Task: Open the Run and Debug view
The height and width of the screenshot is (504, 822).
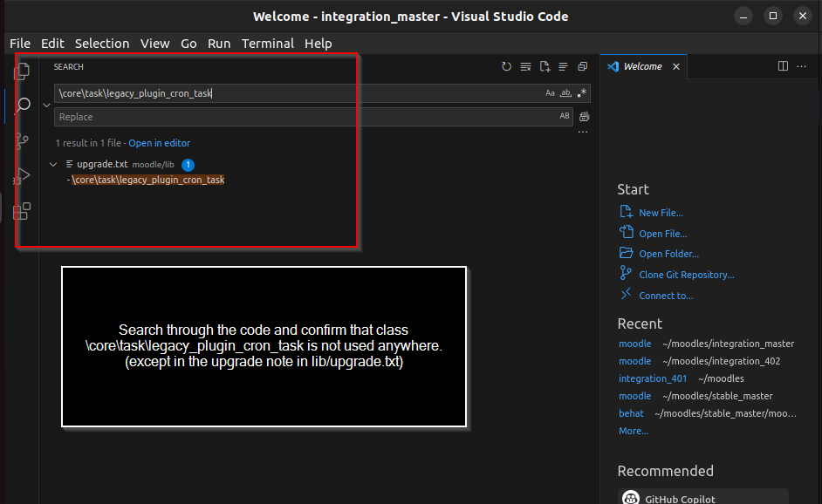Action: 22,176
